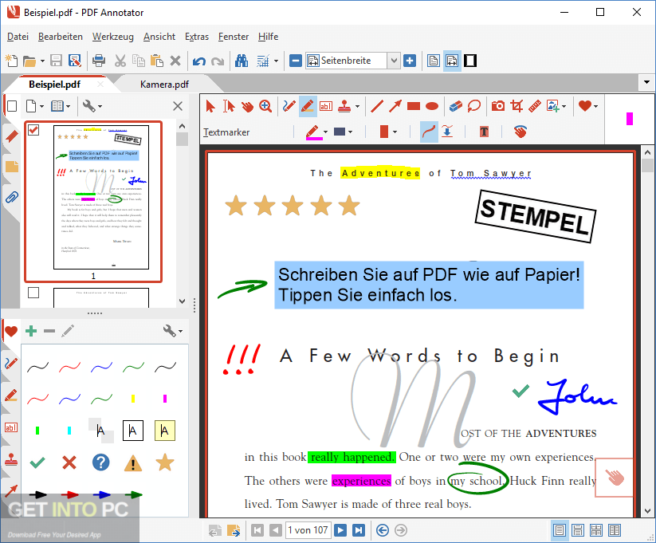Viewport: 656px width, 543px height.
Task: Open the tab list dropdown arrow
Action: pyautogui.click(x=647, y=82)
